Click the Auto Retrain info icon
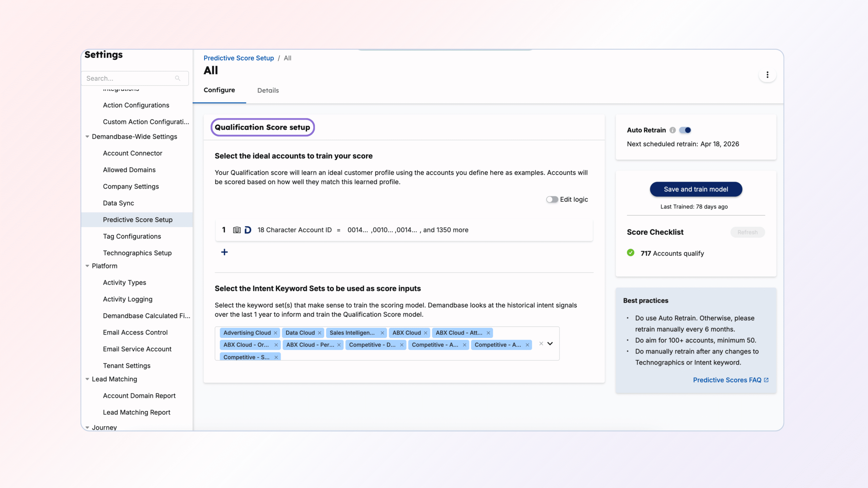This screenshot has height=488, width=868. coord(673,130)
